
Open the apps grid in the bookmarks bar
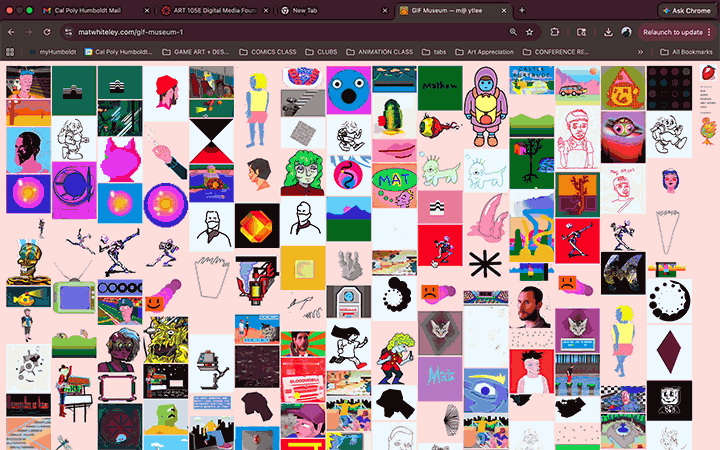coord(10,52)
